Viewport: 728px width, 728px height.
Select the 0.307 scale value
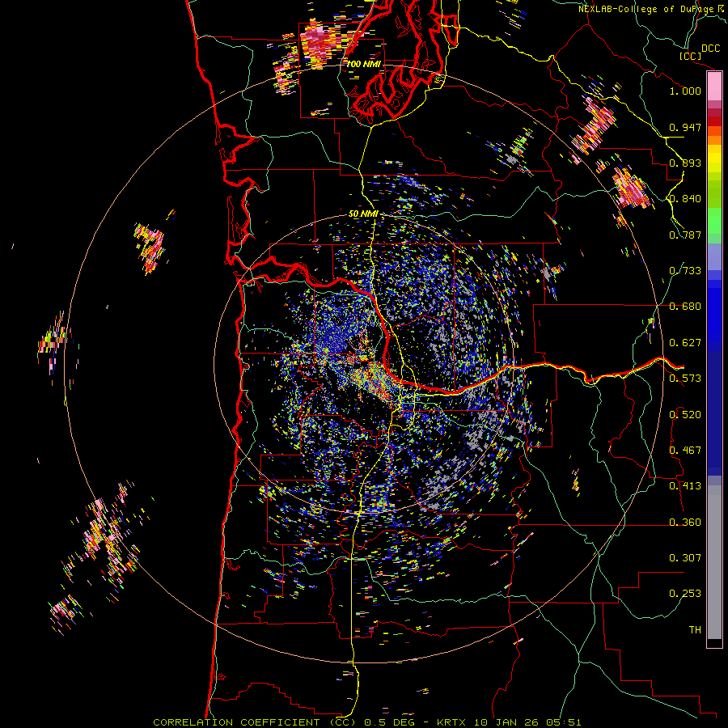pyautogui.click(x=685, y=558)
